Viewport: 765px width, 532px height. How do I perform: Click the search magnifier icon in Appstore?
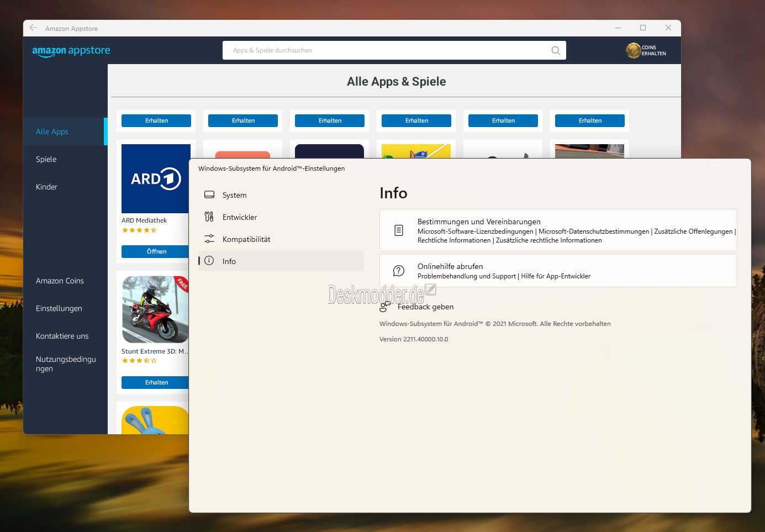click(556, 50)
